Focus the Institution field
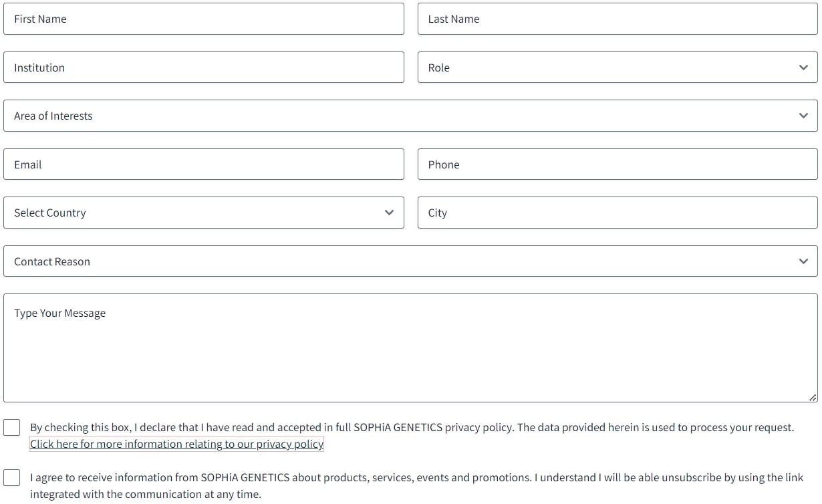822x504 pixels. pyautogui.click(x=203, y=68)
